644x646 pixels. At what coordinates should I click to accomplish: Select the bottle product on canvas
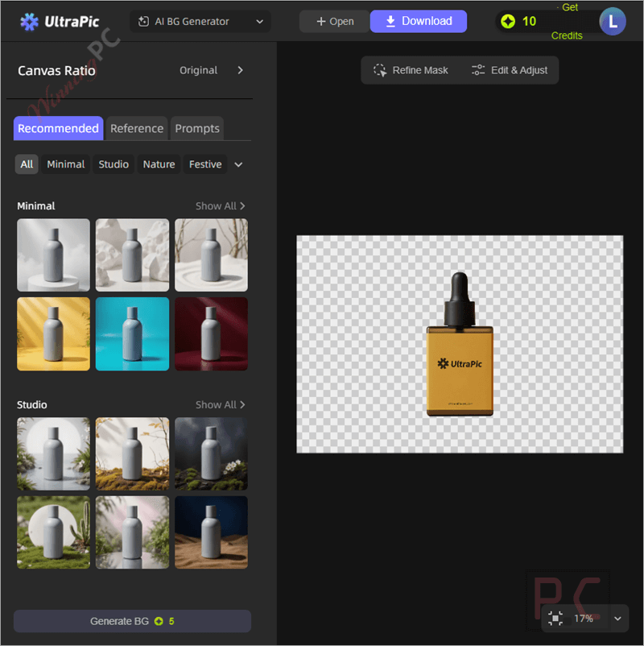(460, 345)
